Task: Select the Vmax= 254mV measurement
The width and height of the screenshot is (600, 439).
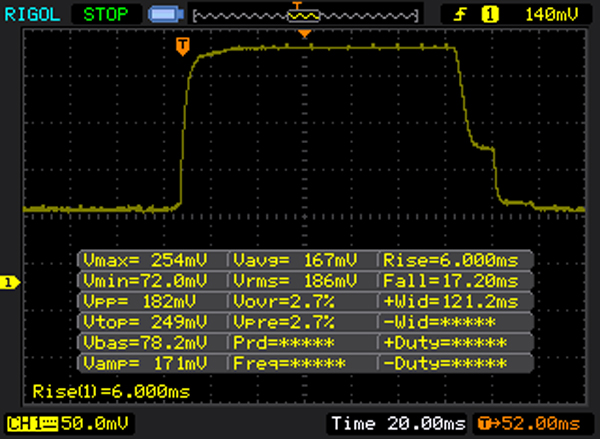Action: (145, 260)
